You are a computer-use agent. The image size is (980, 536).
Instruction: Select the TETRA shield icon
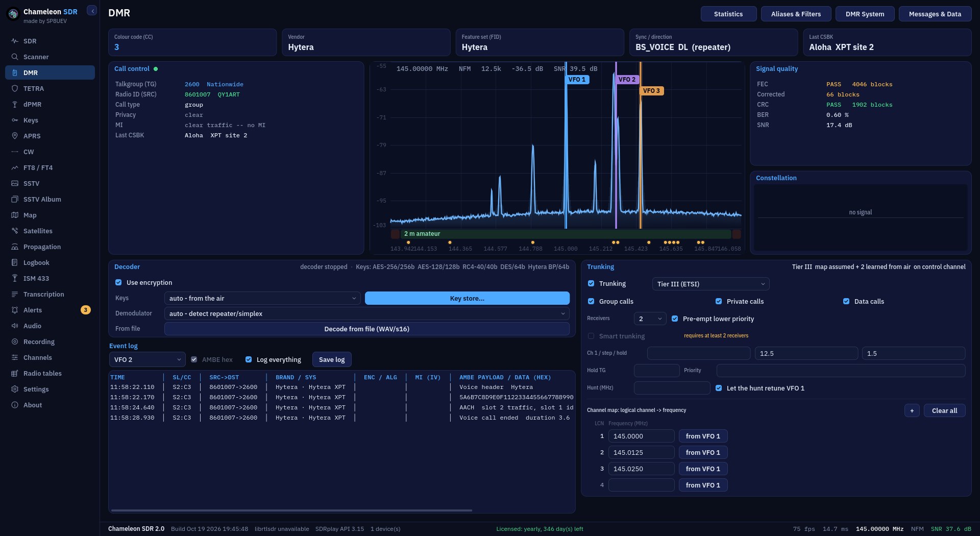pos(15,88)
